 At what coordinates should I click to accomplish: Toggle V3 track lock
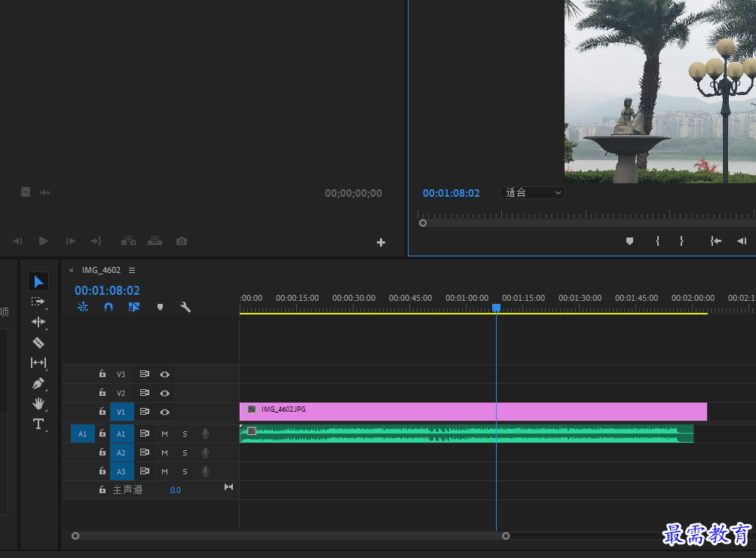point(103,374)
